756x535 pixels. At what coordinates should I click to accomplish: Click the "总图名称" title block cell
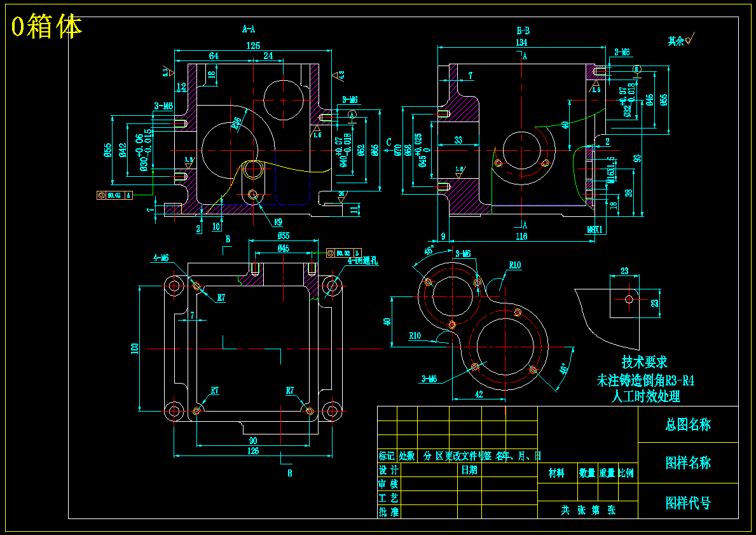(688, 424)
